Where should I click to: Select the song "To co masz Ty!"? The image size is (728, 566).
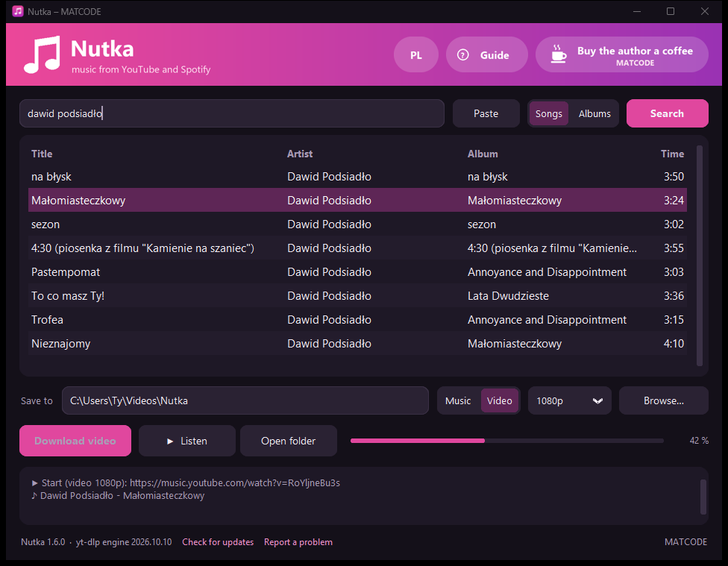pyautogui.click(x=357, y=296)
